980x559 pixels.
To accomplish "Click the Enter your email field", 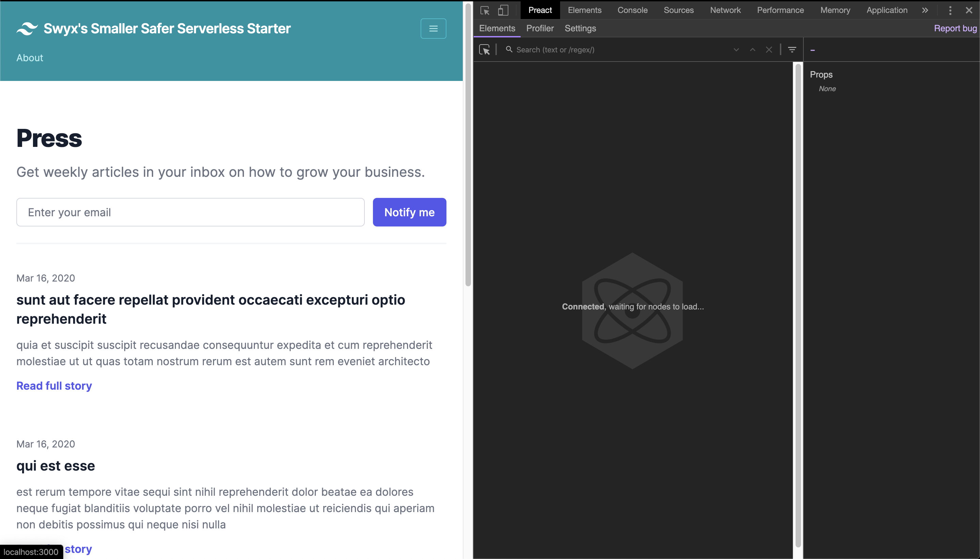I will coord(190,212).
